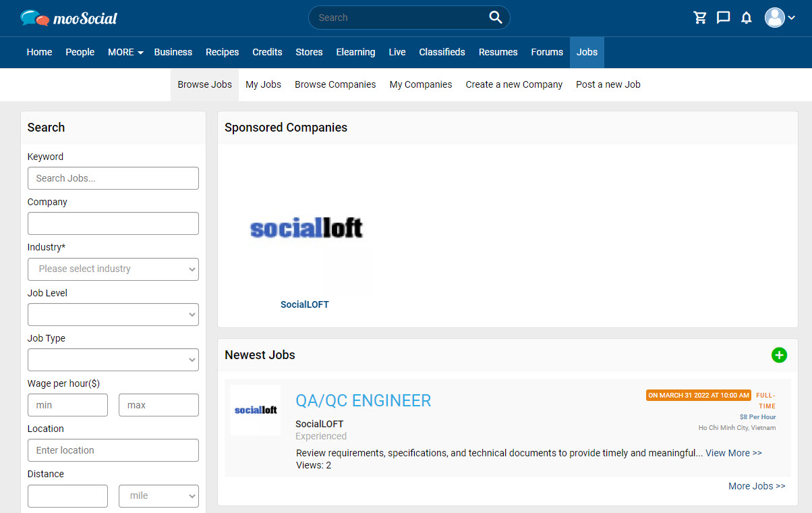Image resolution: width=812 pixels, height=513 pixels.
Task: Expand the MORE navigation dropdown
Action: tap(125, 52)
